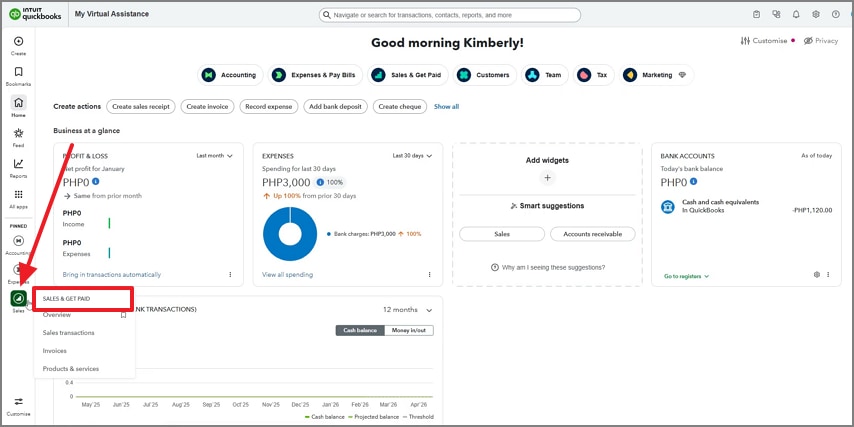Click the bank building icon for Cash equivalents
This screenshot has height=427, width=854.
tap(668, 206)
